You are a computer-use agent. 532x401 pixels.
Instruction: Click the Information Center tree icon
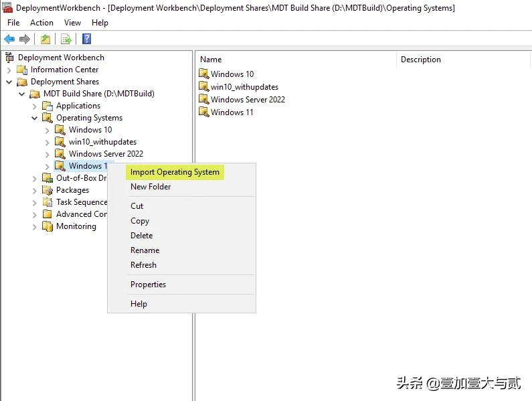[22, 70]
